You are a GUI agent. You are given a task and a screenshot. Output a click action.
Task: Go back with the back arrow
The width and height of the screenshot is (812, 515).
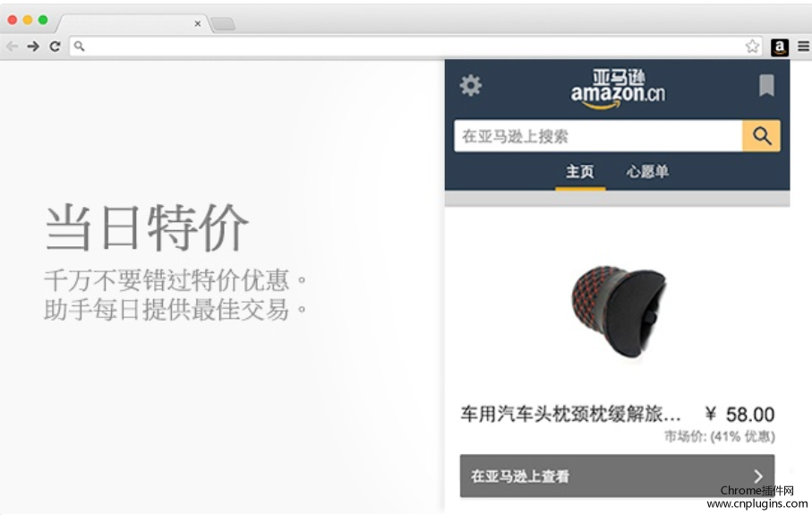click(12, 46)
